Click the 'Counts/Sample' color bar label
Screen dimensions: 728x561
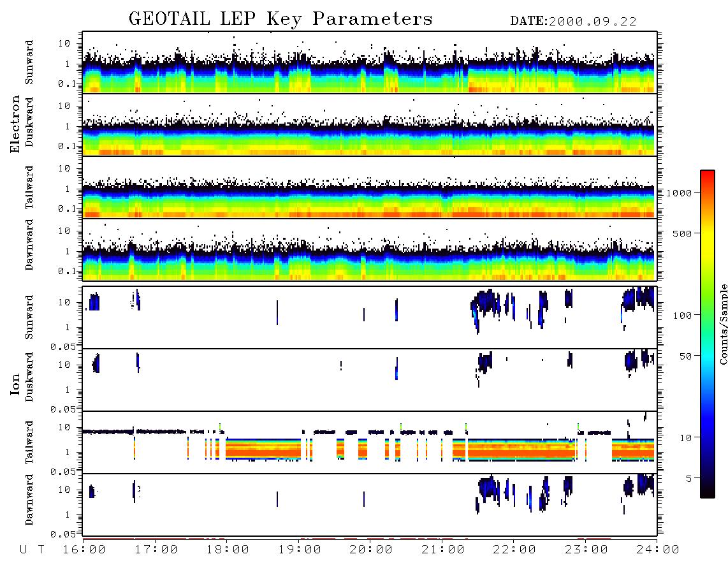coord(723,324)
